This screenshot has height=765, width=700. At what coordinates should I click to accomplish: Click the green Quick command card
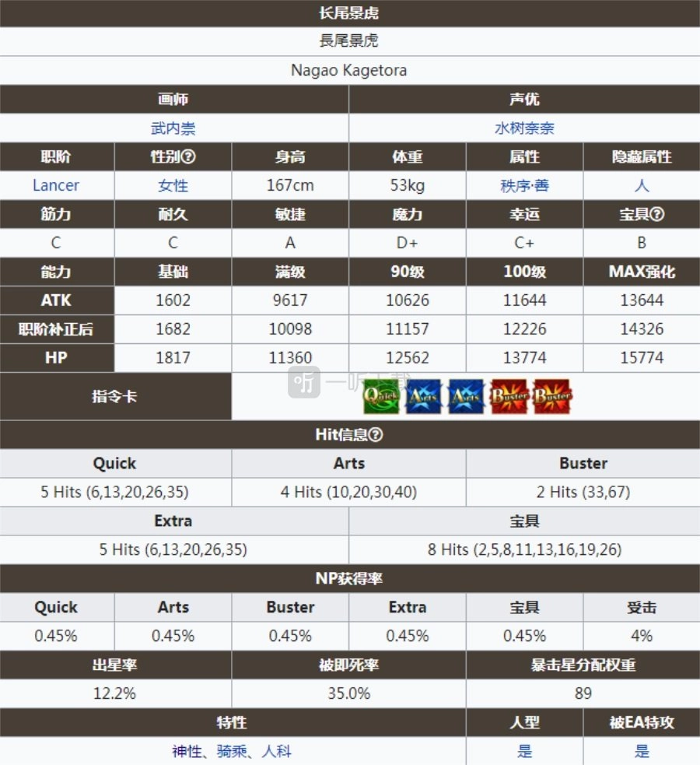coord(381,396)
